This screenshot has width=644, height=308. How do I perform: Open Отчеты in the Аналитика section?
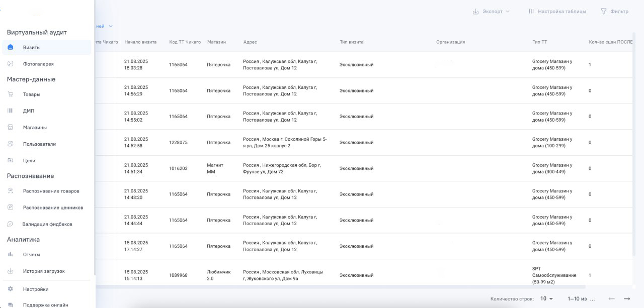(31, 254)
